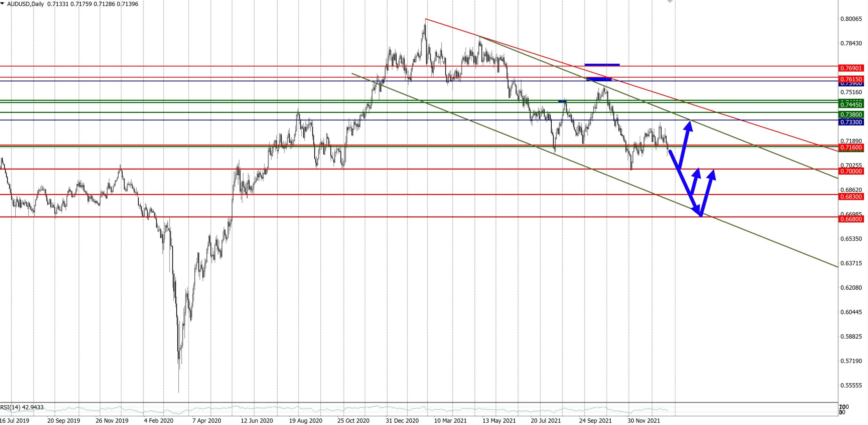Click the 0.73800 green price label

point(851,115)
